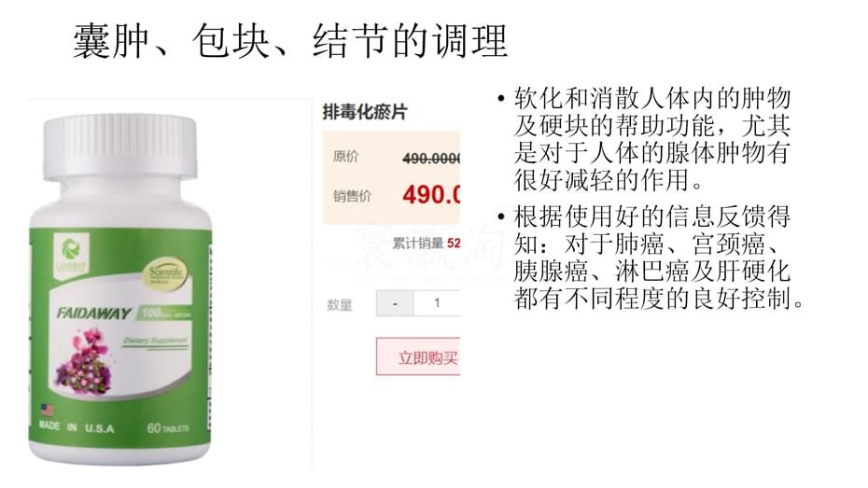Viewport: 868px width, 488px height.
Task: Click the slide title 囊肿、包块、结节的调理
Action: 290,41
